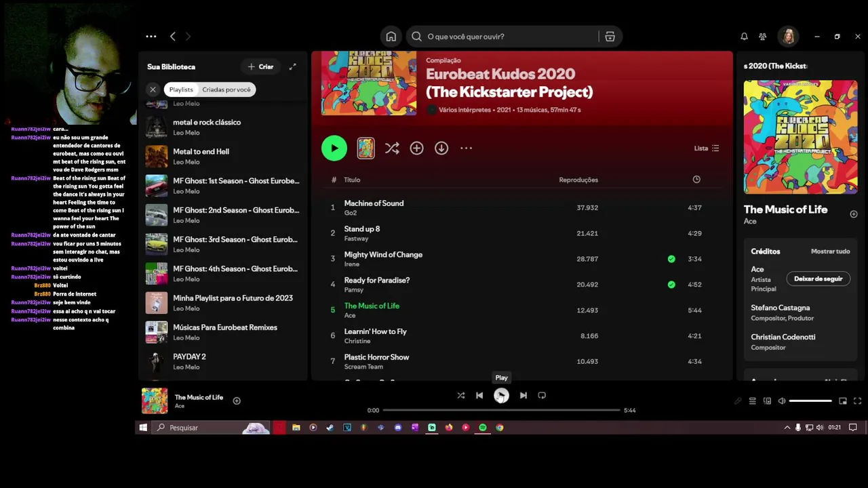Open MF Ghost: 1st Season playlist

pos(222,186)
